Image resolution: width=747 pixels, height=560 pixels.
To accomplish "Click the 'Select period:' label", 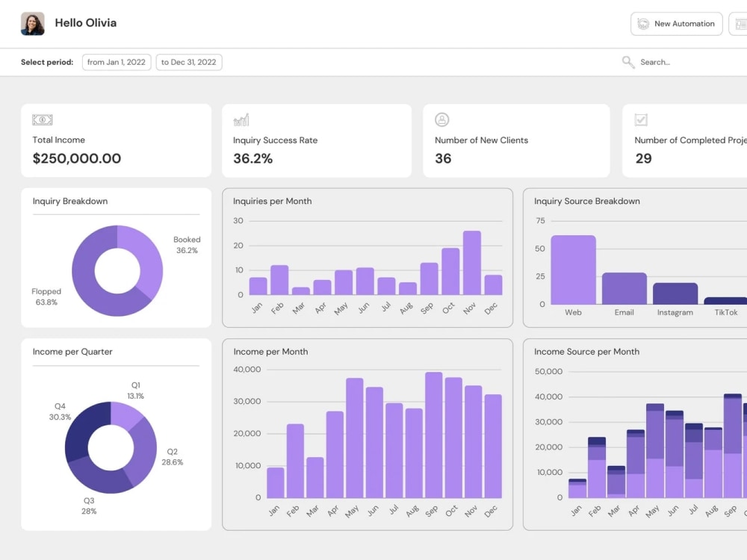I will pos(47,62).
